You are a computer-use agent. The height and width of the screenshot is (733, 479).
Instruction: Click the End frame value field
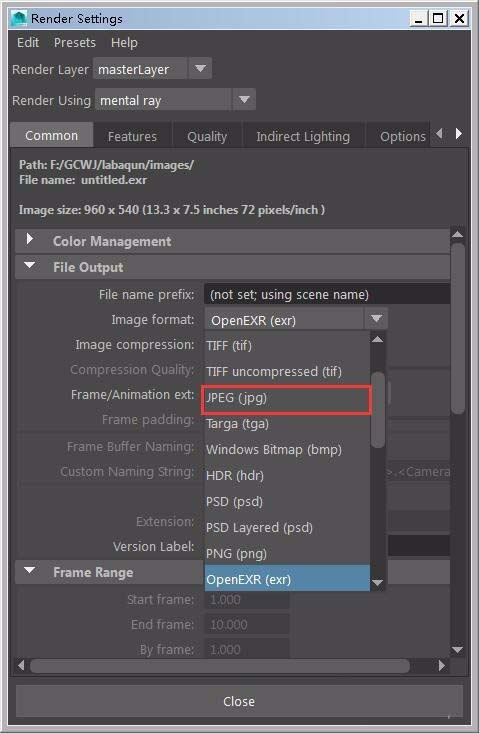click(x=247, y=625)
